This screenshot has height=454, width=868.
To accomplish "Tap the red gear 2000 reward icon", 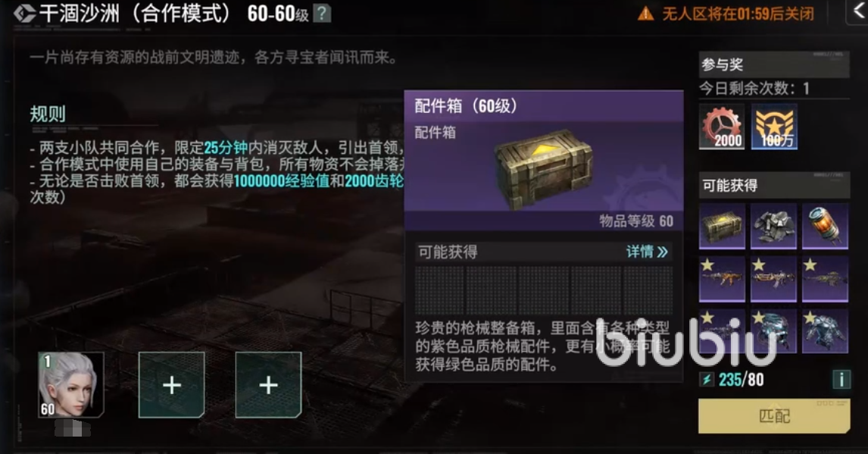I will click(x=722, y=127).
